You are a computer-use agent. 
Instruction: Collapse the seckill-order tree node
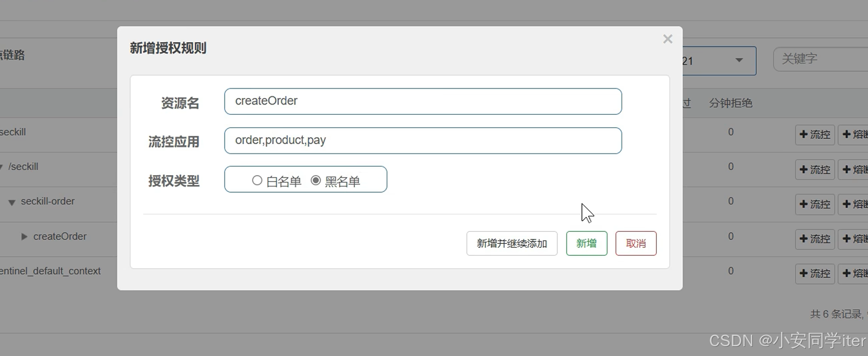12,203
